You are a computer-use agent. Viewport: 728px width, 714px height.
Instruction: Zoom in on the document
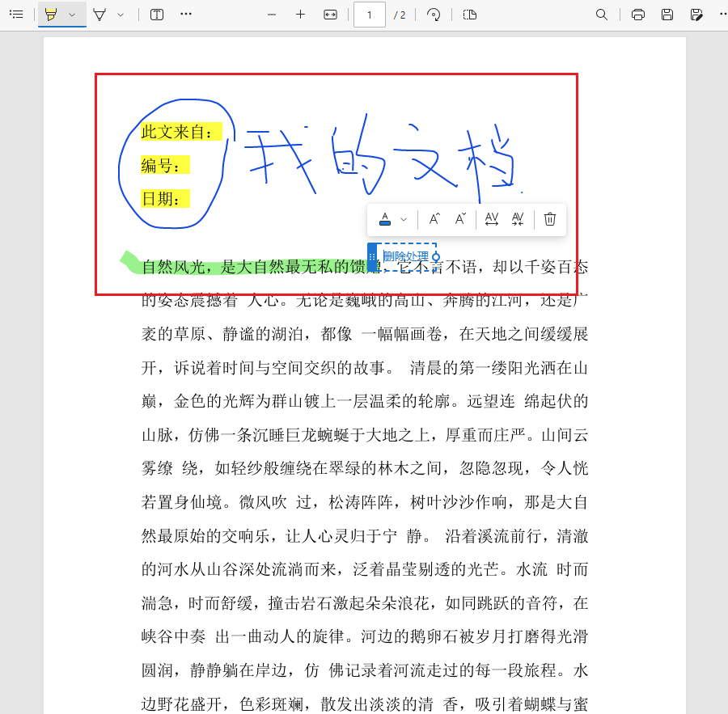coord(300,15)
